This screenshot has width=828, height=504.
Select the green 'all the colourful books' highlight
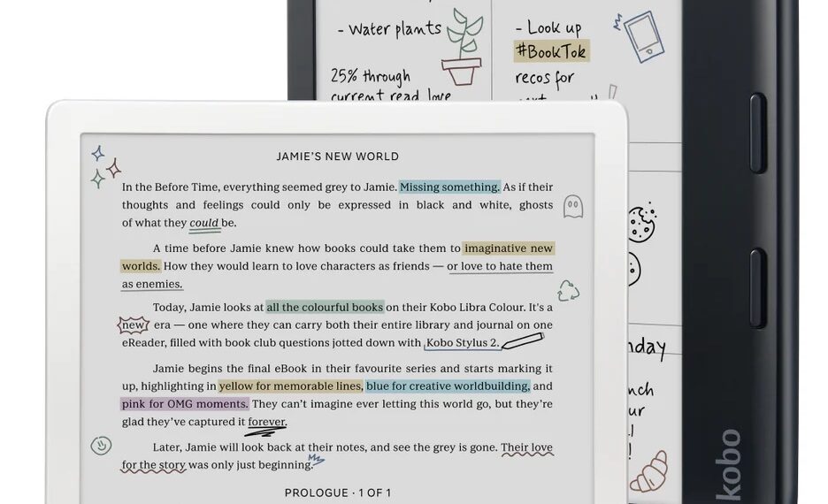325,307
